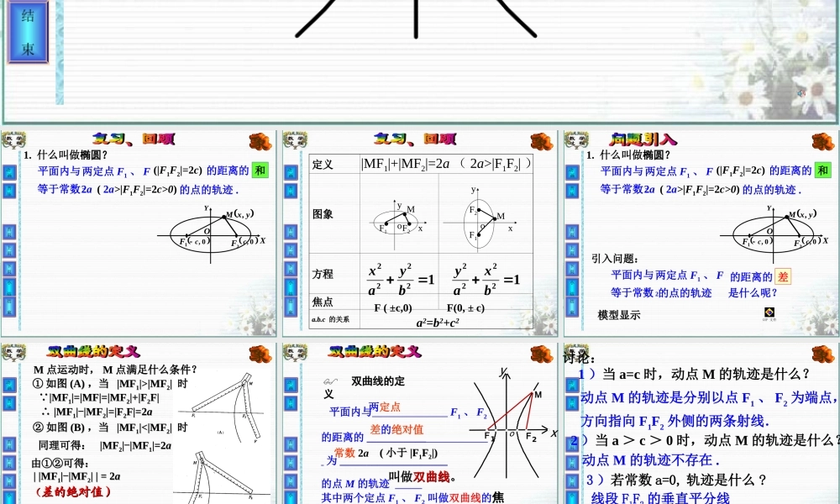Click the F(0,±c) focus cell
840x504 pixels.
tap(465, 308)
